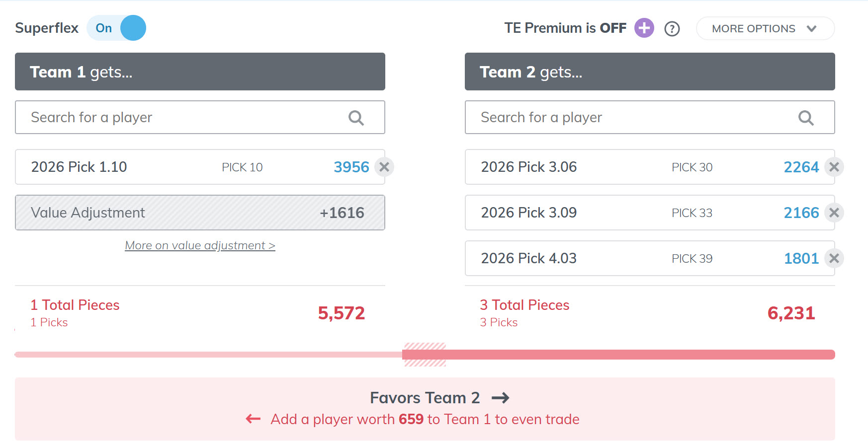The image size is (868, 442).
Task: Remove the 2026 Pick 3.06 from Team 2
Action: [x=834, y=167]
